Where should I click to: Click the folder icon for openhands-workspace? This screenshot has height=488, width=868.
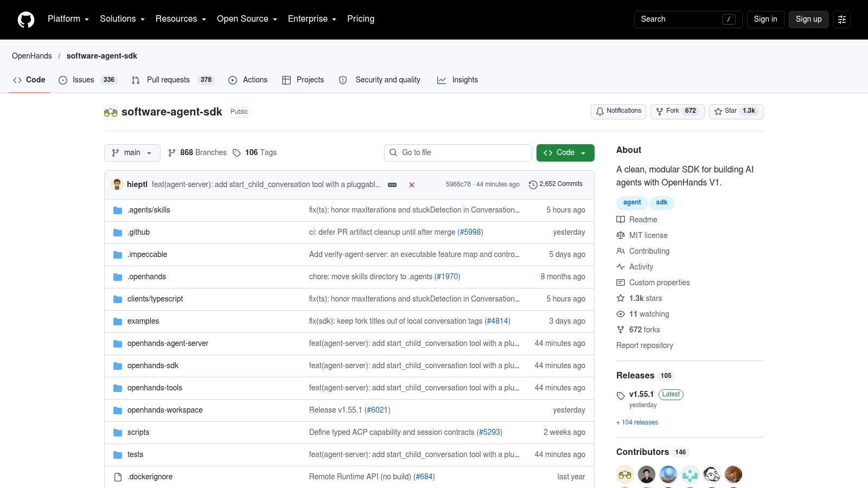118,410
